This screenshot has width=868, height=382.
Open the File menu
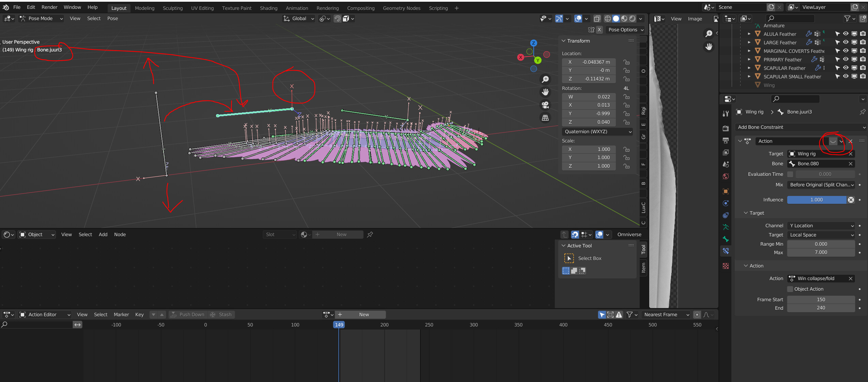(x=17, y=7)
